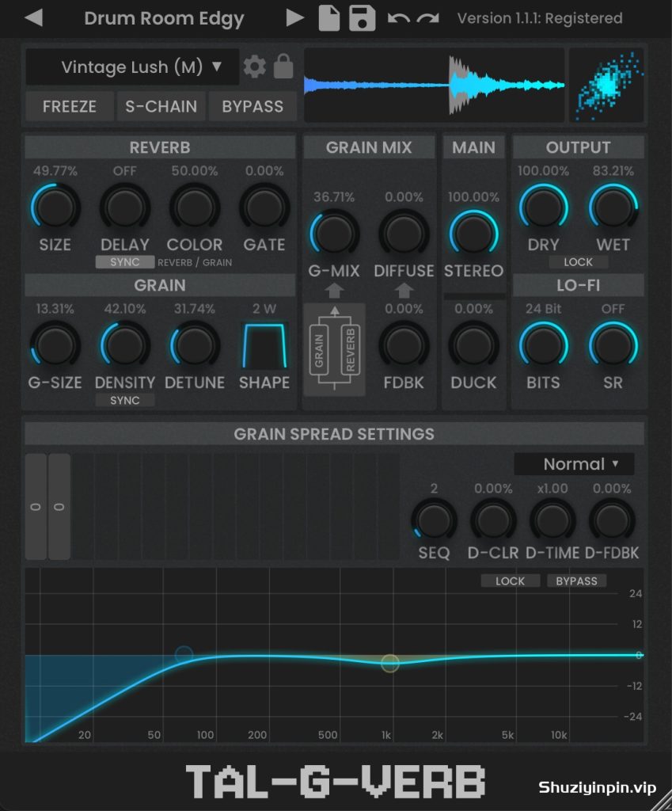Click the SR lo-fi knob
Screen dimensions: 672x811
[613, 345]
